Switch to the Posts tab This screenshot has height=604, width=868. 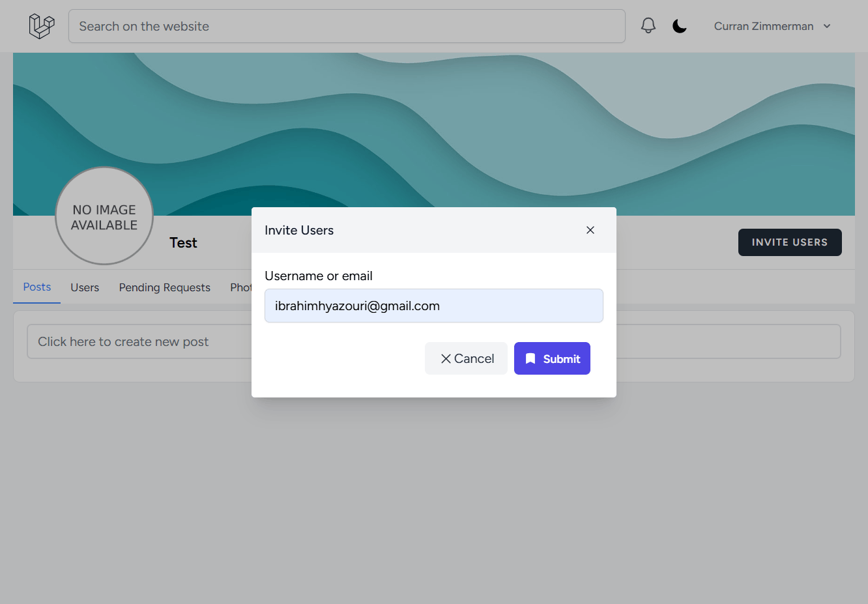click(37, 287)
